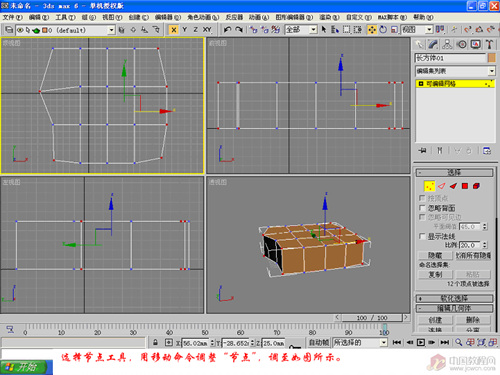Viewport: 500px width, 375px height.
Task: Click the Pin Stack icon
Action: point(422,151)
